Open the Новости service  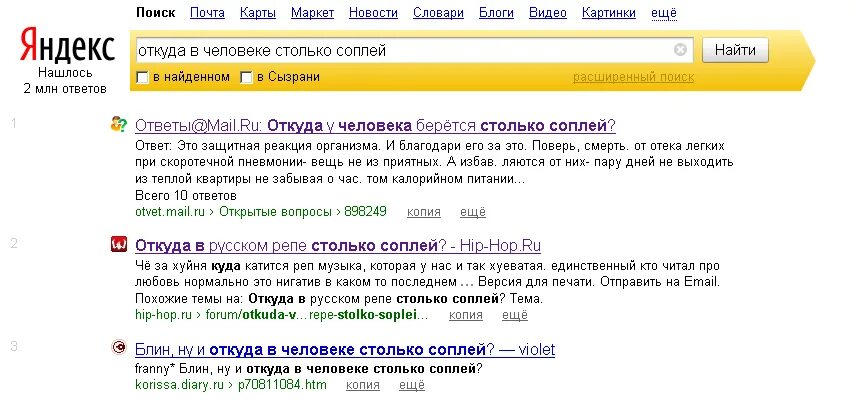[373, 13]
